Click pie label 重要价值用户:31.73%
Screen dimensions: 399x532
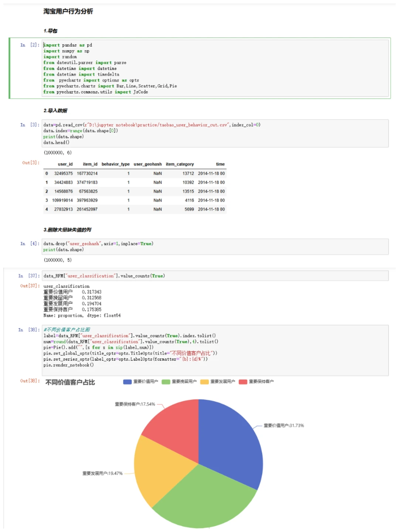pyautogui.click(x=284, y=426)
